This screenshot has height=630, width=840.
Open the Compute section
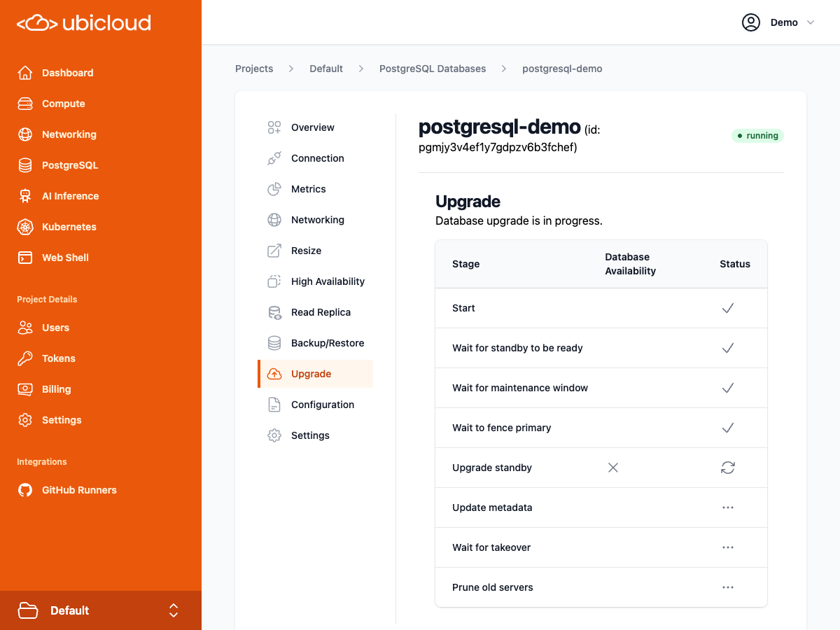point(101,104)
